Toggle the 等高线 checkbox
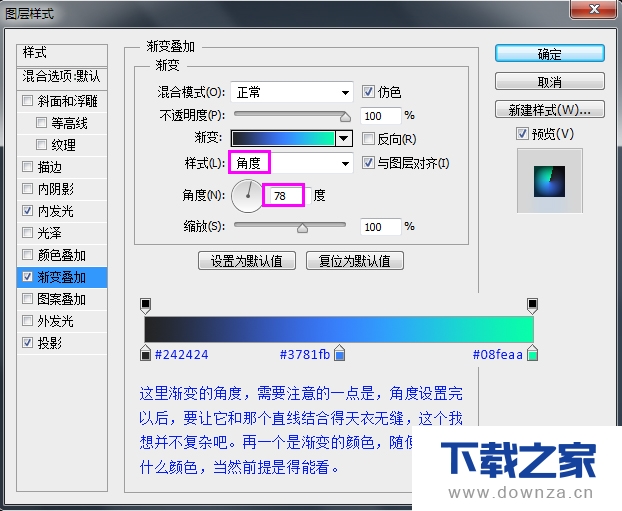The width and height of the screenshot is (622, 511). 41,123
